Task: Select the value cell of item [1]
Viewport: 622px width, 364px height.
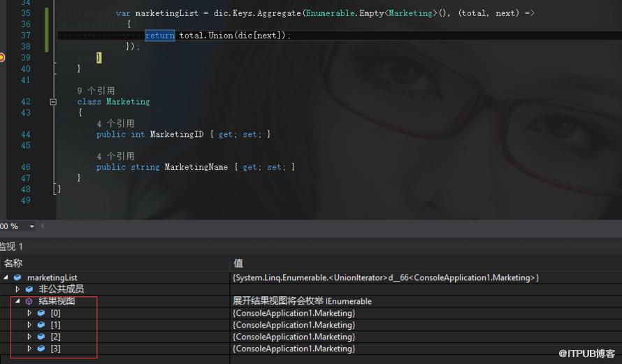Action: pos(294,325)
